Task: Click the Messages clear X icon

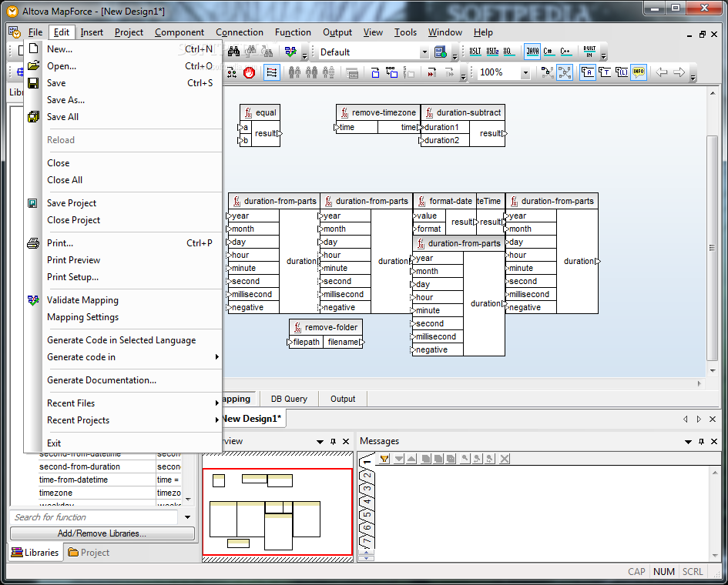Action: pyautogui.click(x=505, y=459)
